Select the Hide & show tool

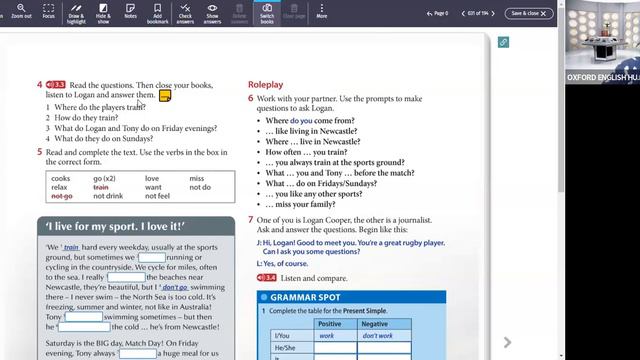point(103,13)
